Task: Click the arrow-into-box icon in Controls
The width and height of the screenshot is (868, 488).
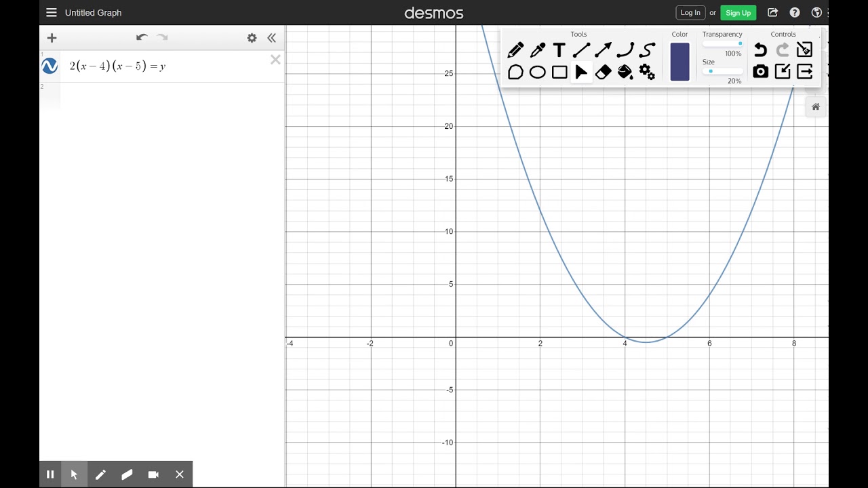Action: click(x=783, y=72)
